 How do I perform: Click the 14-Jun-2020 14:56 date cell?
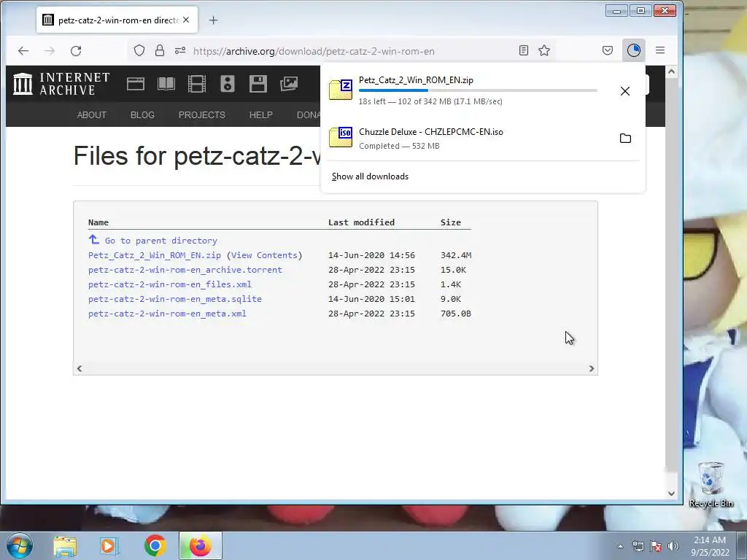point(371,255)
